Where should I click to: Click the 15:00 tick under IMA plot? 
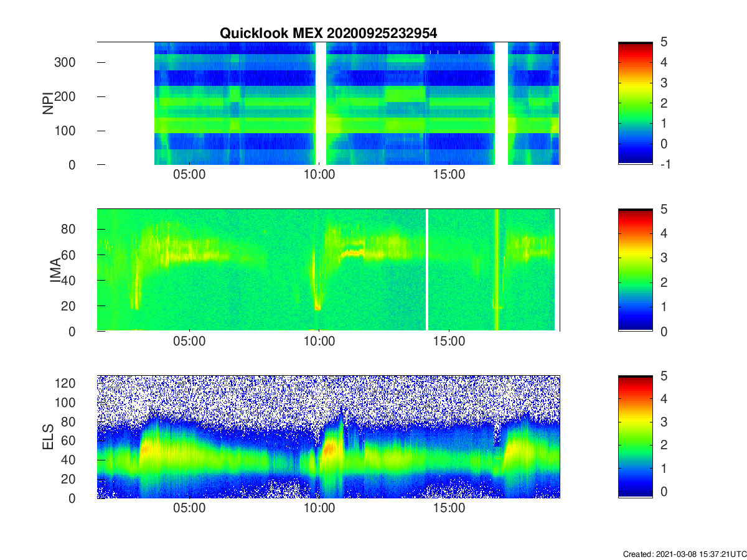449,342
